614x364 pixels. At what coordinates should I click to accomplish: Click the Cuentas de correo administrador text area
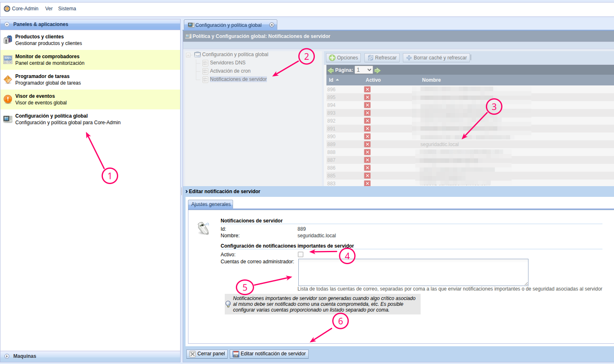[413, 272]
